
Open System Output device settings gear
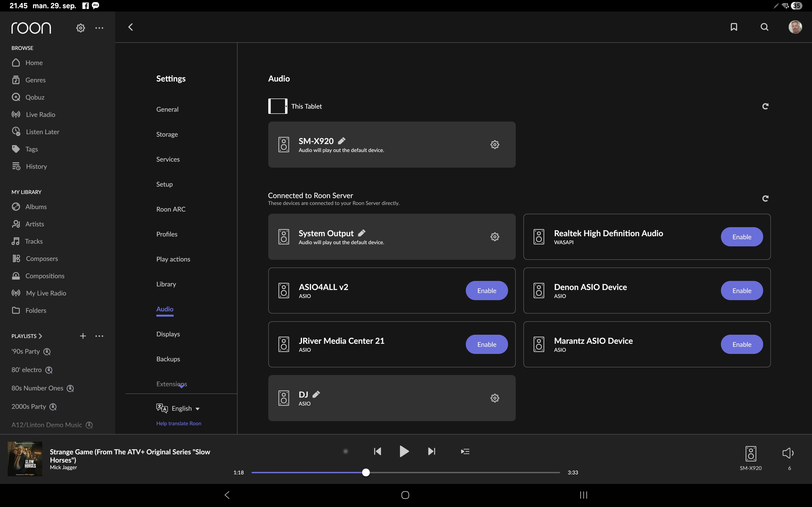pyautogui.click(x=495, y=236)
